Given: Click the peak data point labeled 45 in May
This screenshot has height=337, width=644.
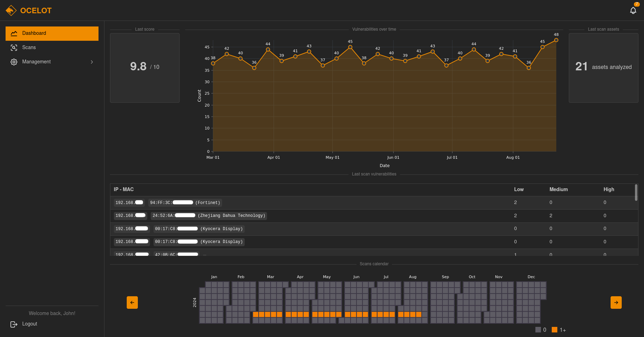Looking at the screenshot, I should [350, 47].
